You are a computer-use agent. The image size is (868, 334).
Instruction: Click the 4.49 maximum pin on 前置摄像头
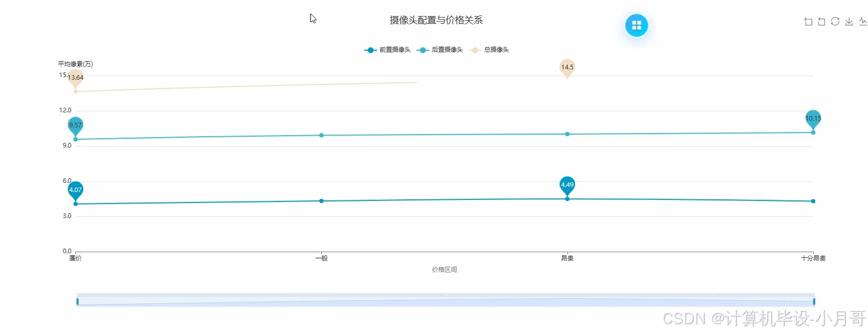point(567,185)
